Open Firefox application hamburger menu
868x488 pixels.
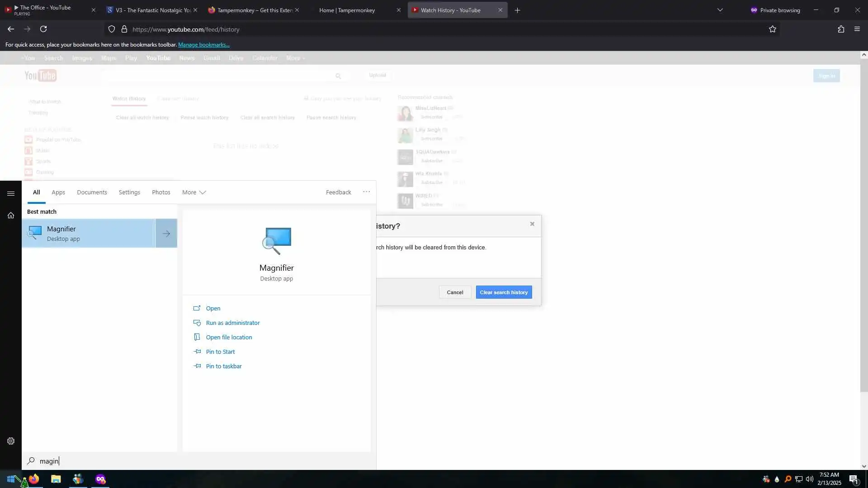tap(857, 29)
